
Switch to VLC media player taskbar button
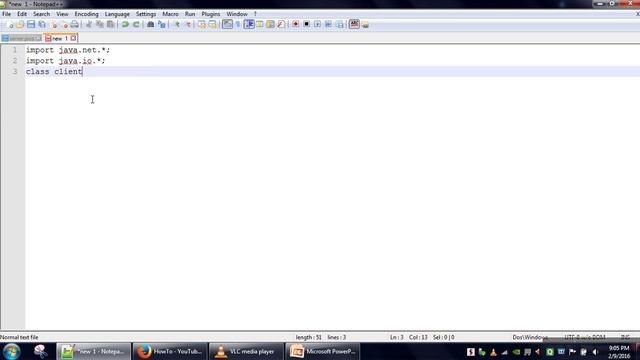click(x=246, y=351)
